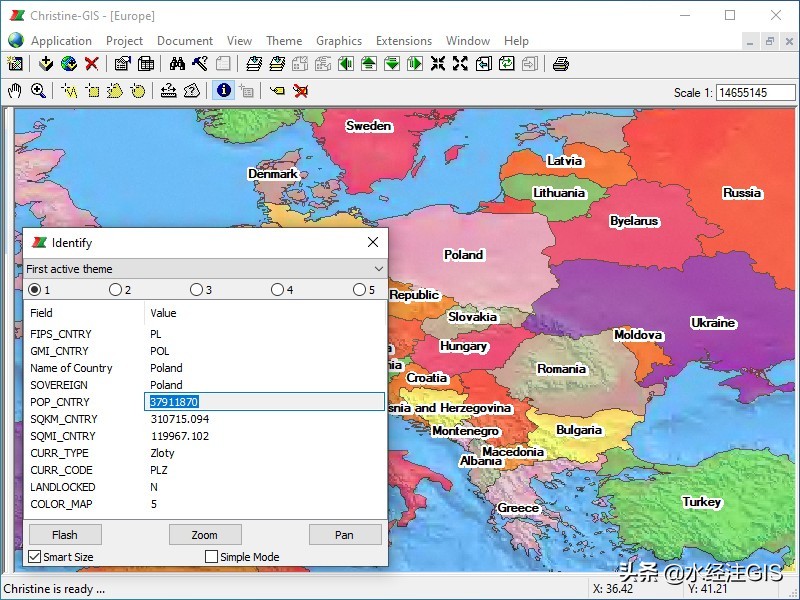This screenshot has width=800, height=600.
Task: Click the binoculars Find icon
Action: (x=177, y=64)
